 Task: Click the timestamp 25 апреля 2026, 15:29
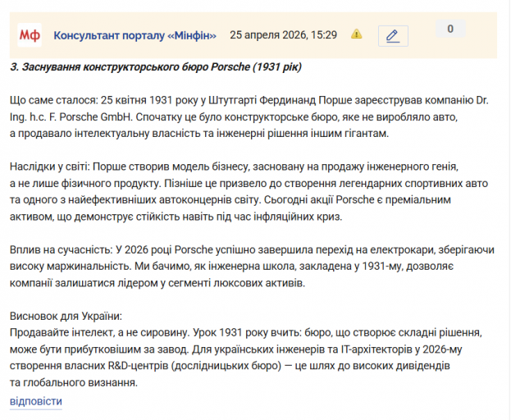283,35
